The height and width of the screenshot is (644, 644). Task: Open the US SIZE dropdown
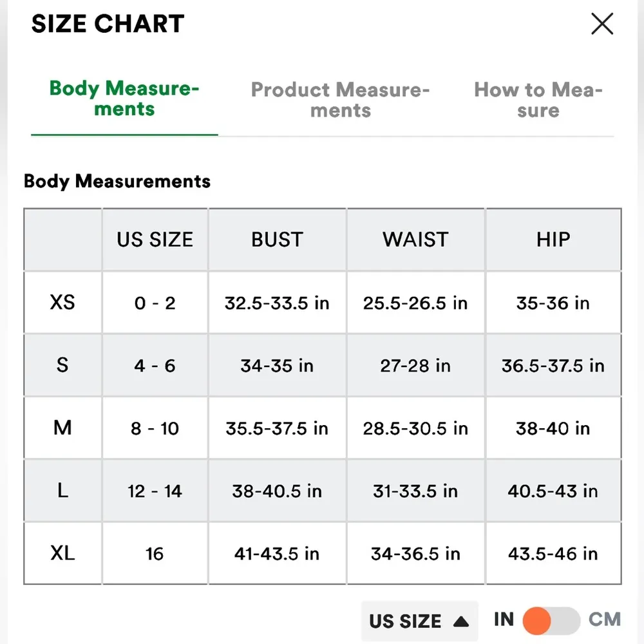point(419,621)
